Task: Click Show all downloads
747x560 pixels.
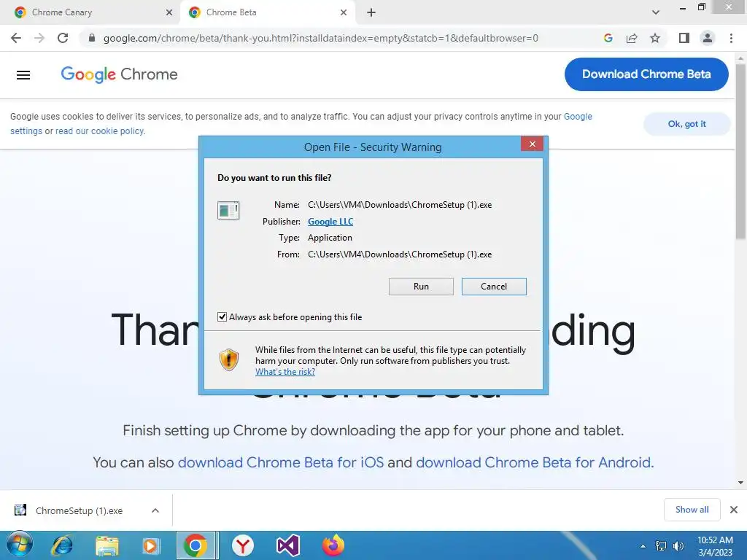Action: point(692,510)
